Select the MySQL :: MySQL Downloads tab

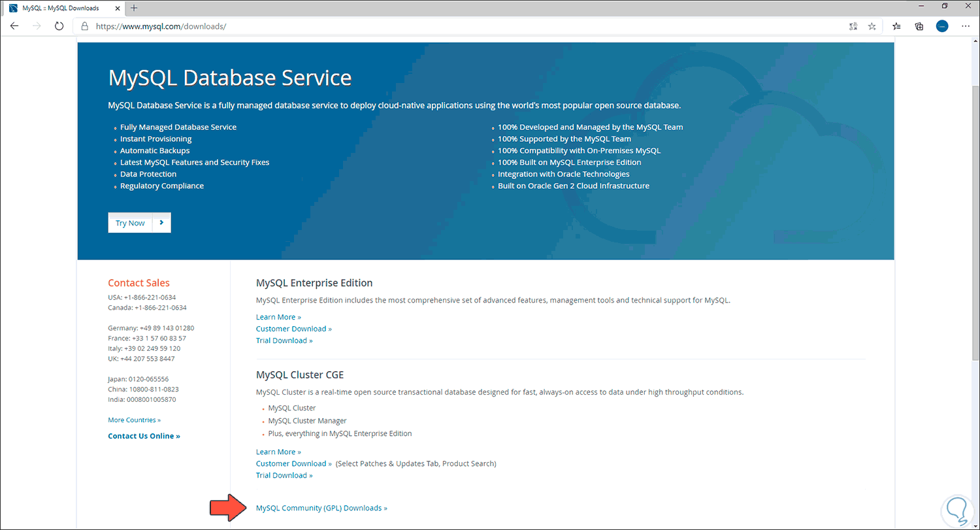[x=63, y=8]
